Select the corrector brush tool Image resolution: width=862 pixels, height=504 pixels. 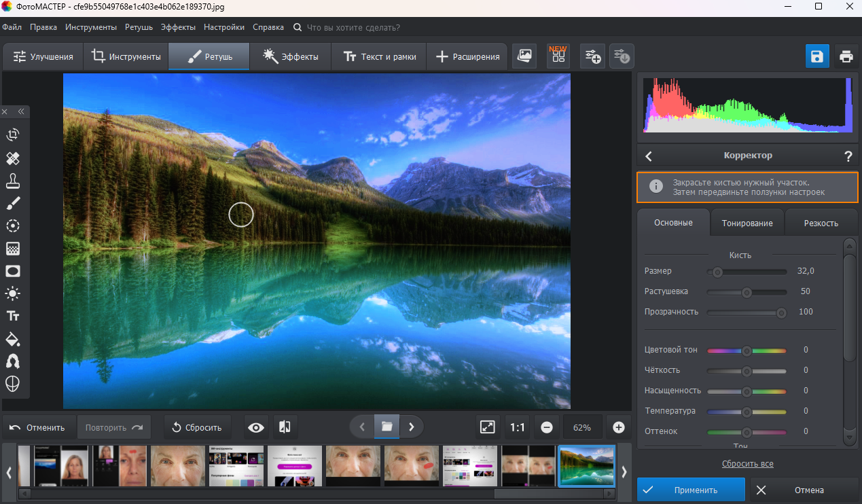(x=12, y=203)
